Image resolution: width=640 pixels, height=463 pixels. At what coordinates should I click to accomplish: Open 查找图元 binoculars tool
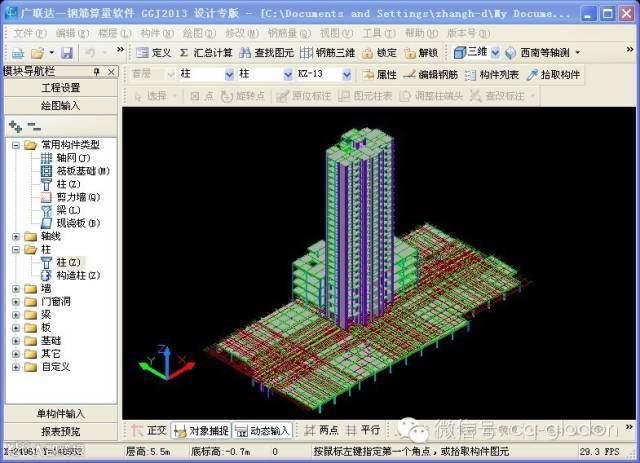point(266,53)
